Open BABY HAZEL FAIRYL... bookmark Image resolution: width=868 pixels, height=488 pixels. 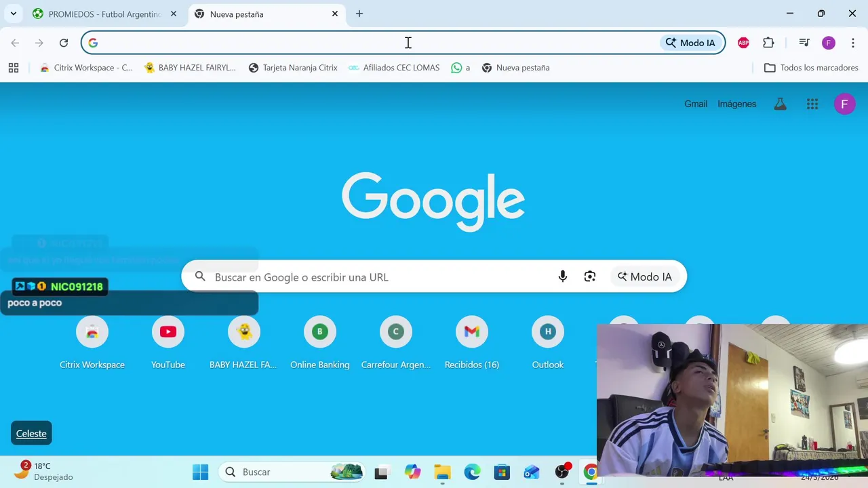(x=191, y=68)
